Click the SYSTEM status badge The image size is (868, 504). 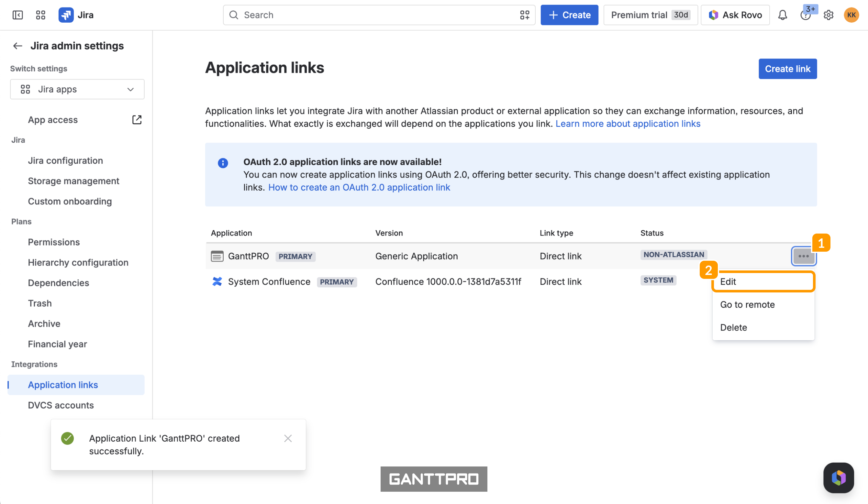[658, 280]
